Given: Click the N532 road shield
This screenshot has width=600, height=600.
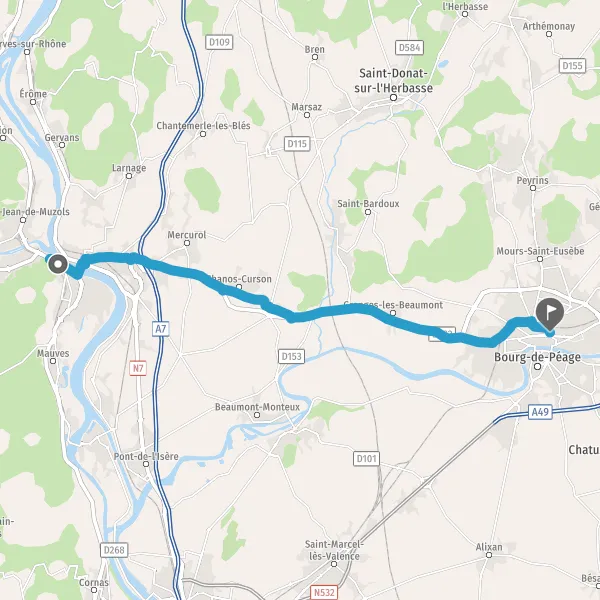Looking at the screenshot, I should [x=324, y=592].
